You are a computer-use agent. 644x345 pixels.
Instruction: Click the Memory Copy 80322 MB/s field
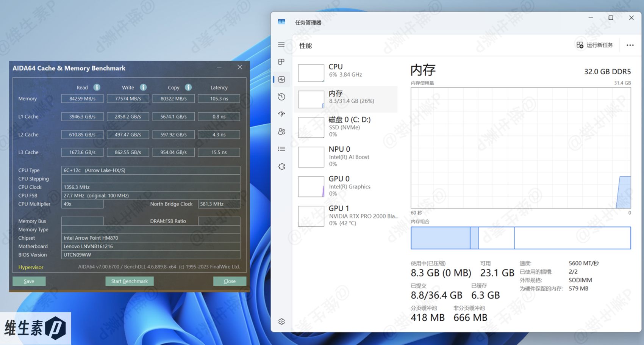174,99
